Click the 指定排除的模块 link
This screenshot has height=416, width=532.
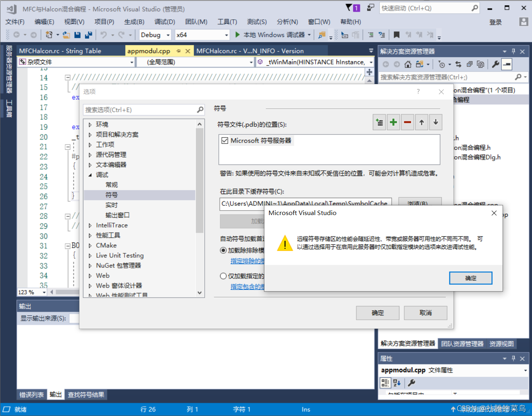[x=247, y=261]
